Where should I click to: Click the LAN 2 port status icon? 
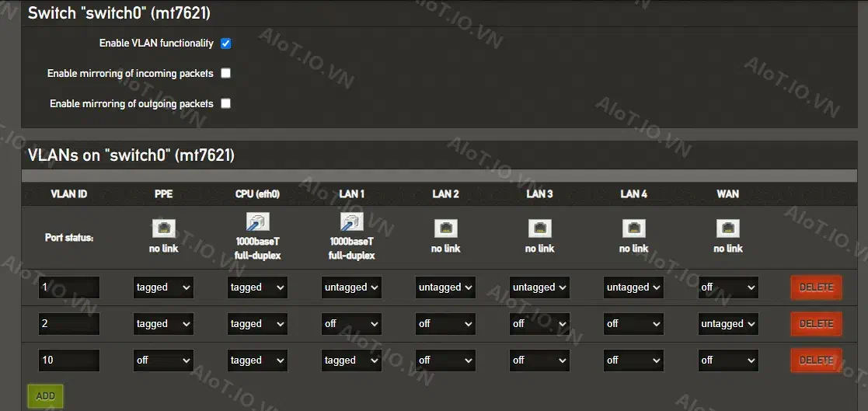click(445, 228)
